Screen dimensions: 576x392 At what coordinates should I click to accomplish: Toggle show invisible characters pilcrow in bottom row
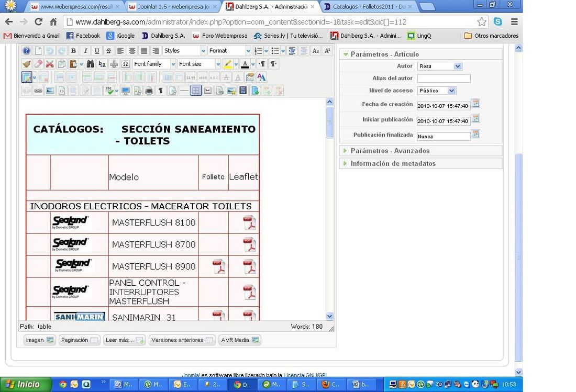(161, 91)
